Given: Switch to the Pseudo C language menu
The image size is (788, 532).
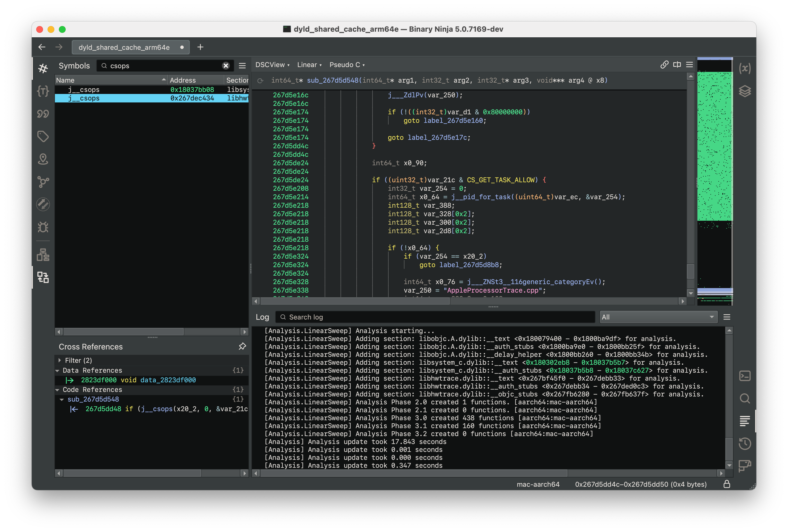Looking at the screenshot, I should click(x=346, y=65).
